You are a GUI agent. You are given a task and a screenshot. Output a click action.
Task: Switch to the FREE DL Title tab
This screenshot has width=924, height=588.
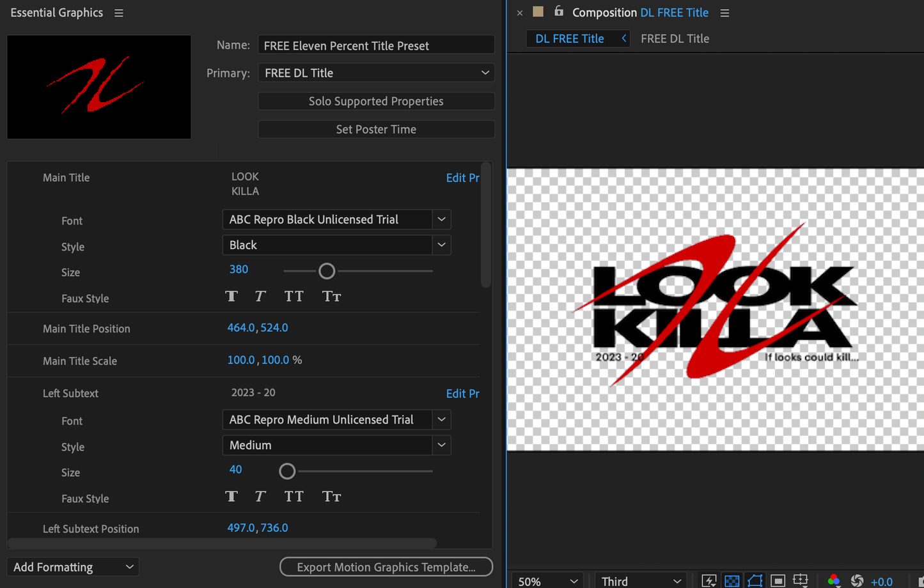(675, 38)
